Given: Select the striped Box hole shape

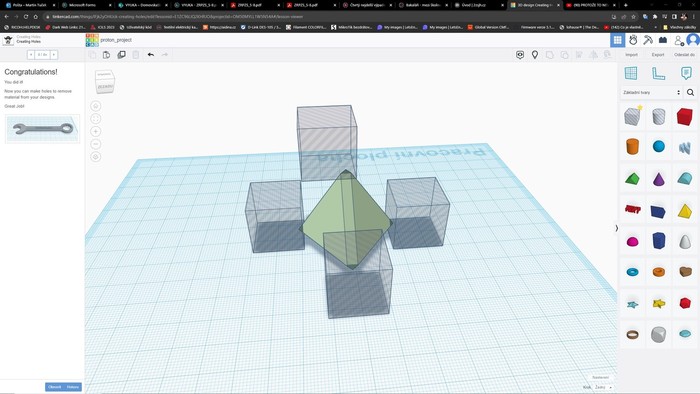Looking at the screenshot, I should click(x=633, y=116).
